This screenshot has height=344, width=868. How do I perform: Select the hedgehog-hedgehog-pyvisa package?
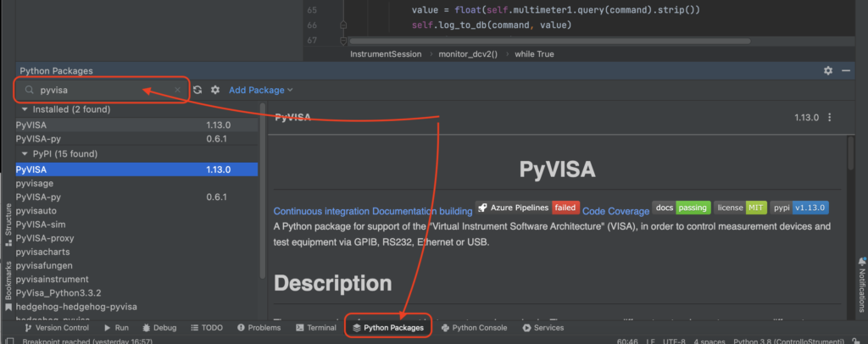(136, 307)
